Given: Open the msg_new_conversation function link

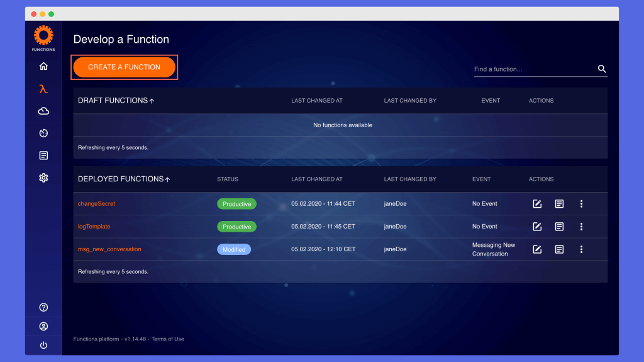Looking at the screenshot, I should coord(109,249).
